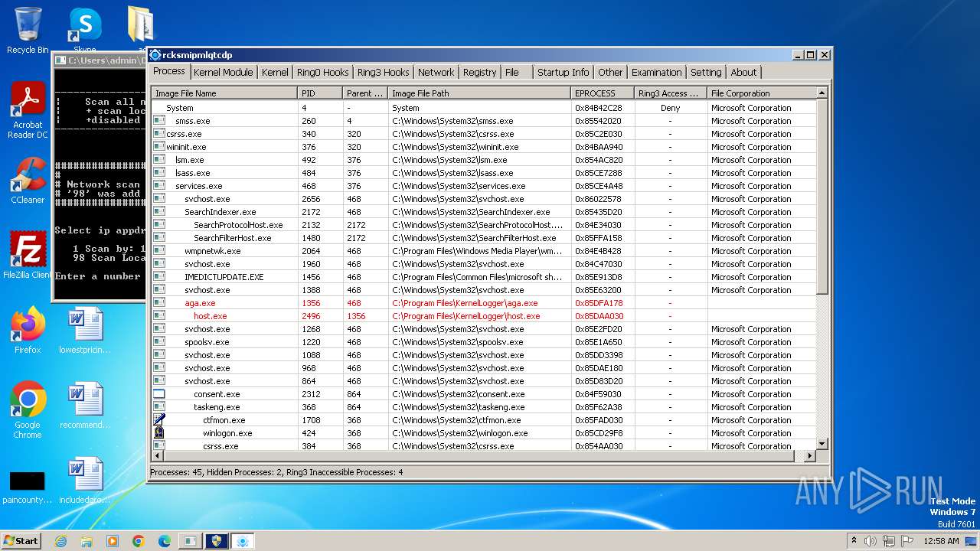Image resolution: width=980 pixels, height=551 pixels.
Task: Click network icon in system tray
Action: 888,541
